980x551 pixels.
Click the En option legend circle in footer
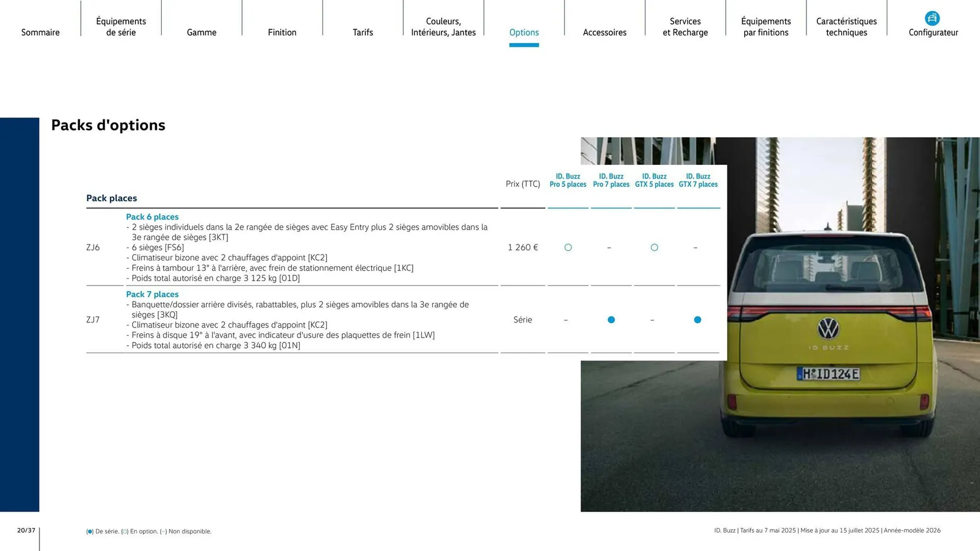[125, 531]
